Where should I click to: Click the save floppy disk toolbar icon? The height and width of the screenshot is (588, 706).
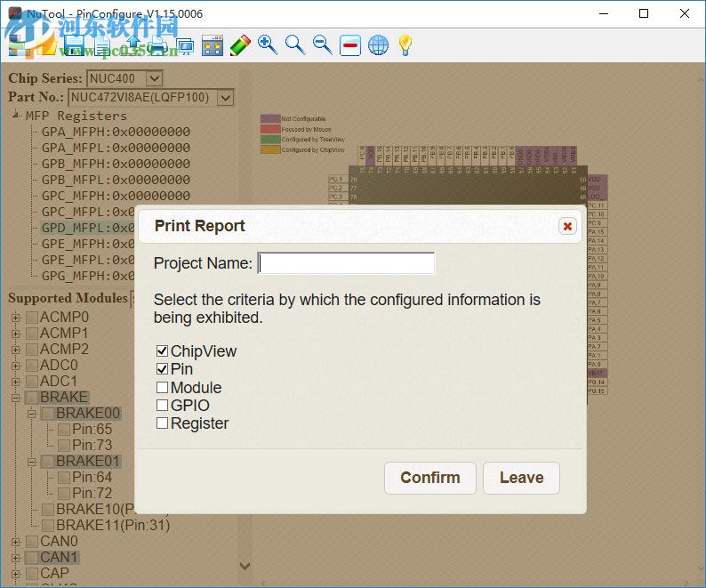tap(75, 45)
